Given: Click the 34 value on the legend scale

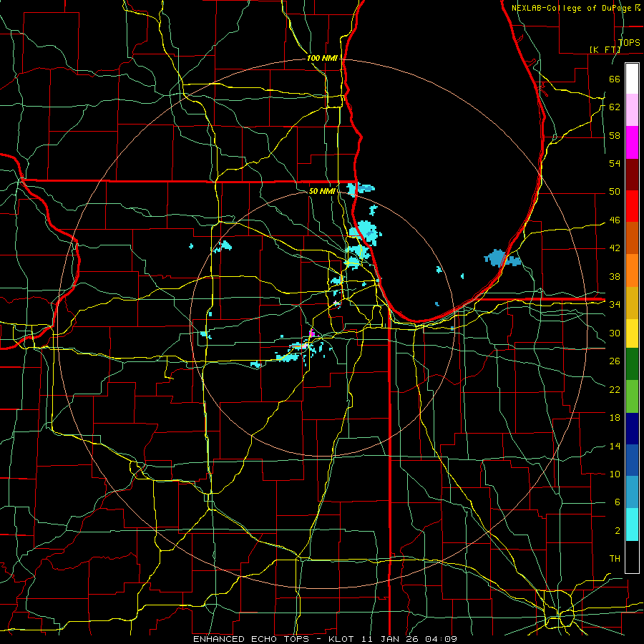Looking at the screenshot, I should click(615, 304).
